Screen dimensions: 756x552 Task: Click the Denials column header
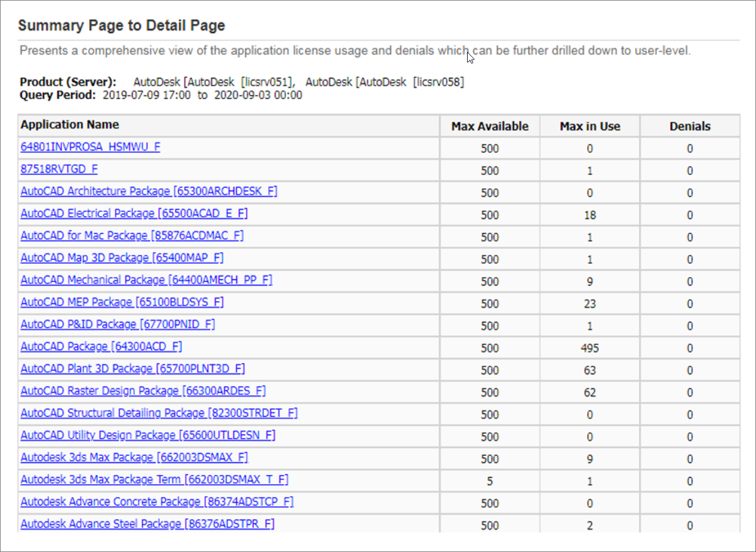click(x=690, y=127)
